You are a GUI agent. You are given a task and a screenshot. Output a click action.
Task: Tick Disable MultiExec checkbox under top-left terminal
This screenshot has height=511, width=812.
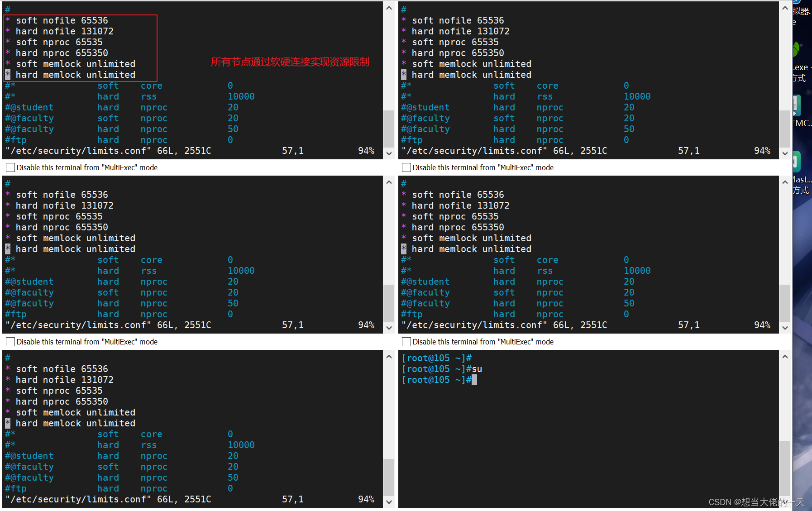coord(10,167)
